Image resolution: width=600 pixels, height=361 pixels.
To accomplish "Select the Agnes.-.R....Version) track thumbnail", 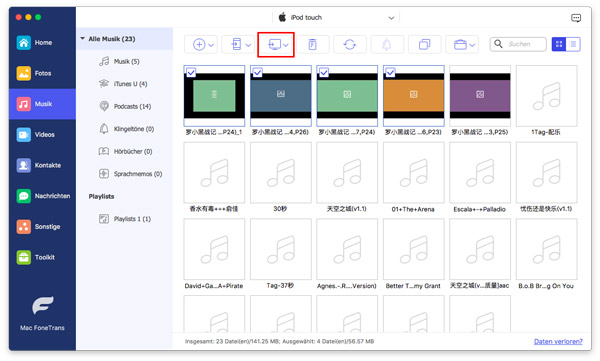I will [347, 249].
